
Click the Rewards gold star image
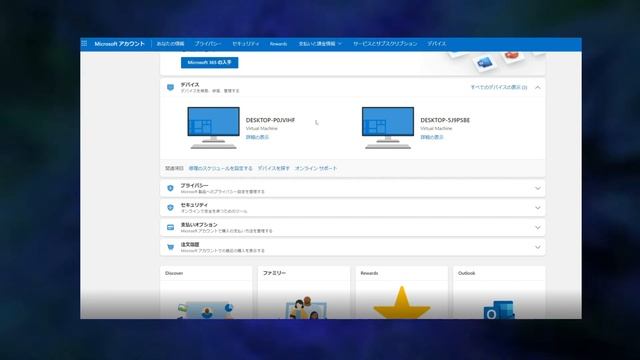tap(402, 302)
